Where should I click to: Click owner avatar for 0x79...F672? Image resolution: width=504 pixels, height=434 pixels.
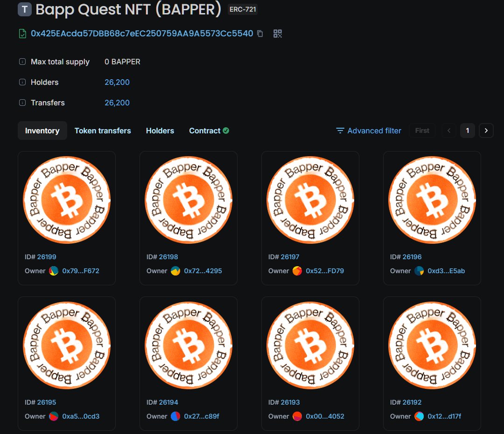coord(54,271)
